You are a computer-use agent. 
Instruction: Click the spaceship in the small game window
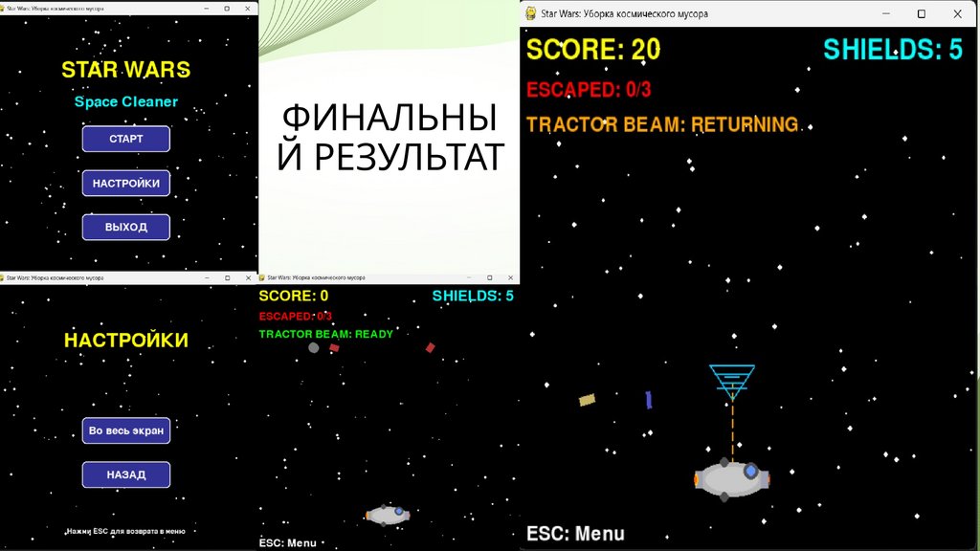click(x=388, y=515)
